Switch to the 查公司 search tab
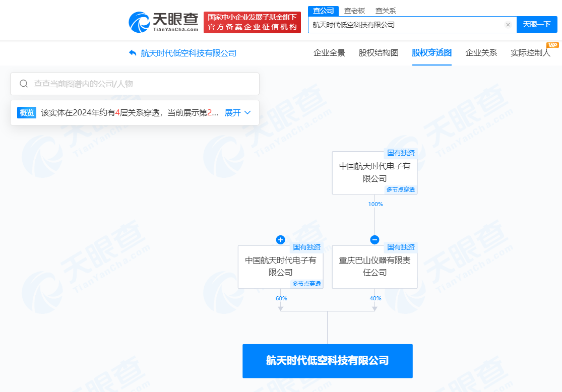562x392 pixels. 323,11
